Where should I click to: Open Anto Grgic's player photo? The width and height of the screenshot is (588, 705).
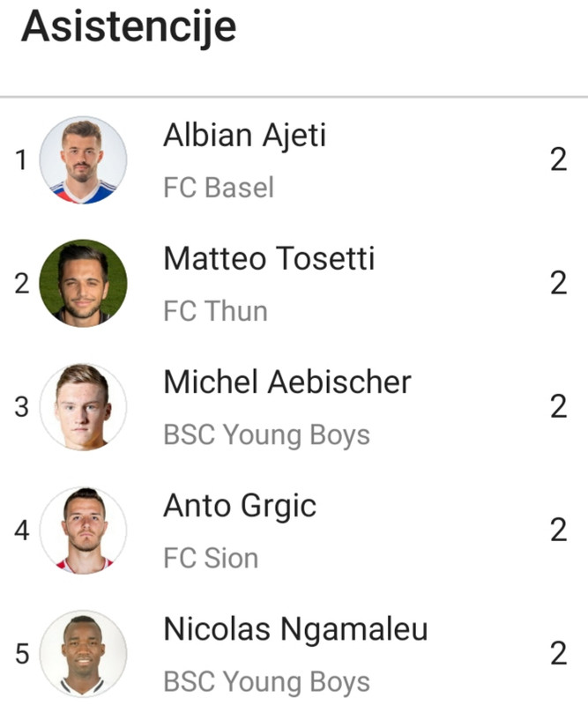tap(83, 531)
